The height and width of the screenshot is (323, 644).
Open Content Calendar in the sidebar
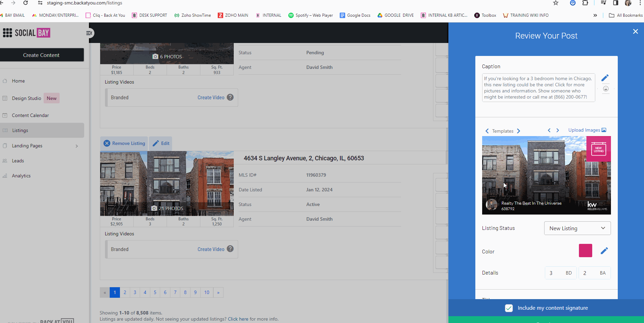pos(30,115)
